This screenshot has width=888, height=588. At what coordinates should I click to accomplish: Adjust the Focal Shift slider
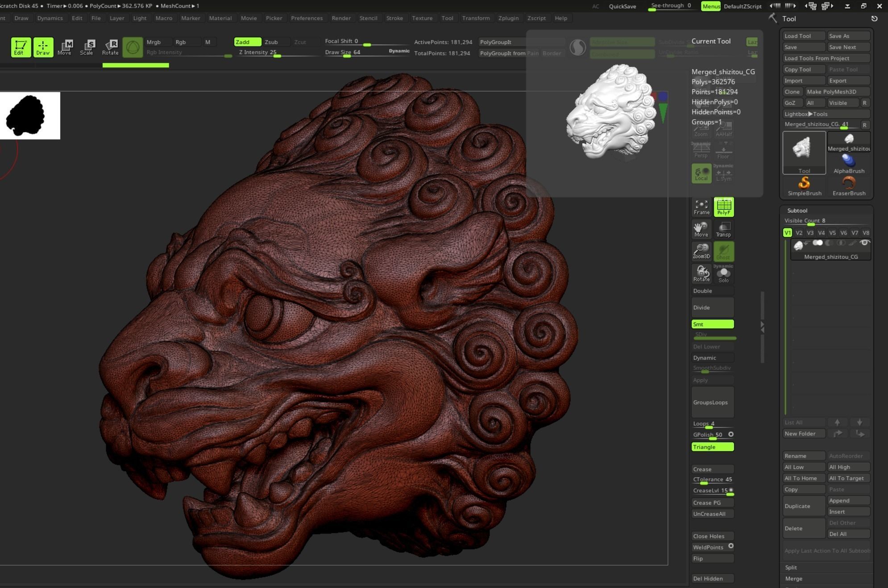(367, 41)
